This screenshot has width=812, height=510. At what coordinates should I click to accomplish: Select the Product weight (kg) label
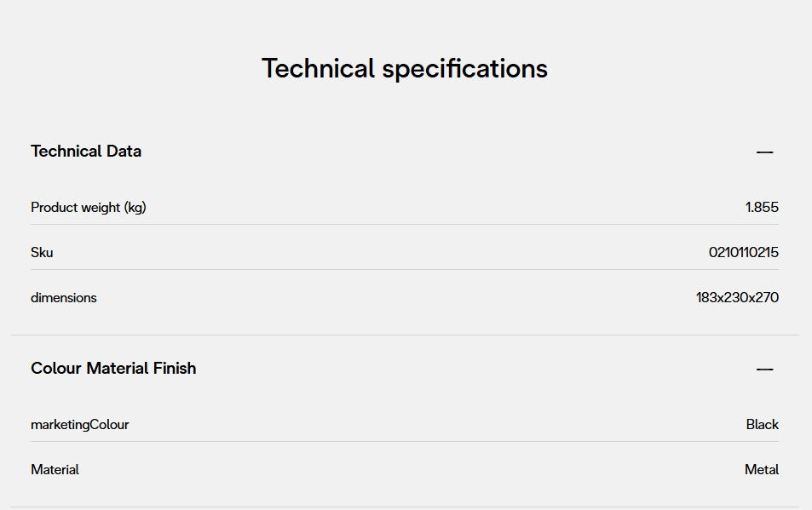tap(89, 208)
